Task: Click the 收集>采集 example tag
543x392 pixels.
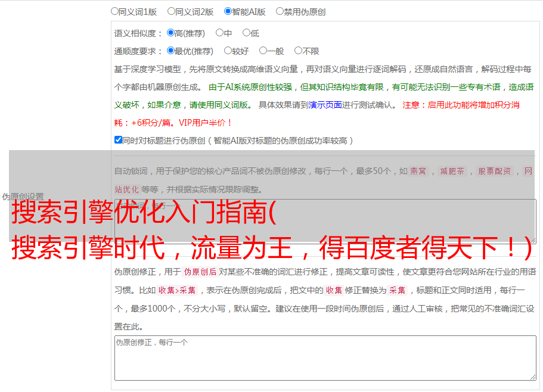Action: [177, 291]
